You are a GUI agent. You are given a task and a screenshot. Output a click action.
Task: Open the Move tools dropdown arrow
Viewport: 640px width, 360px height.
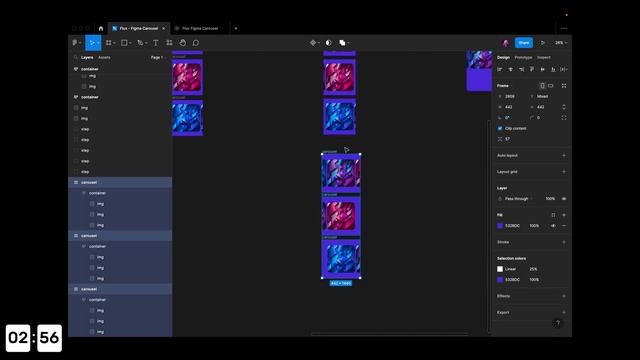tap(98, 43)
